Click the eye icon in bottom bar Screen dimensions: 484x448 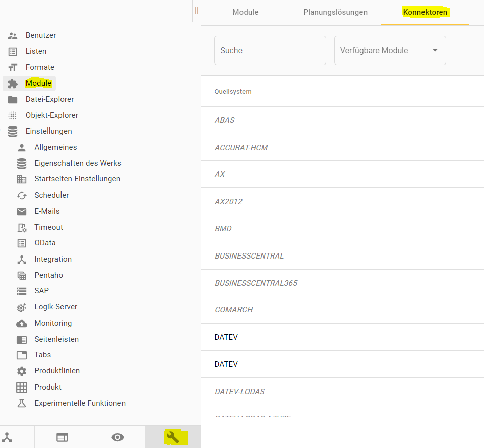(x=117, y=437)
